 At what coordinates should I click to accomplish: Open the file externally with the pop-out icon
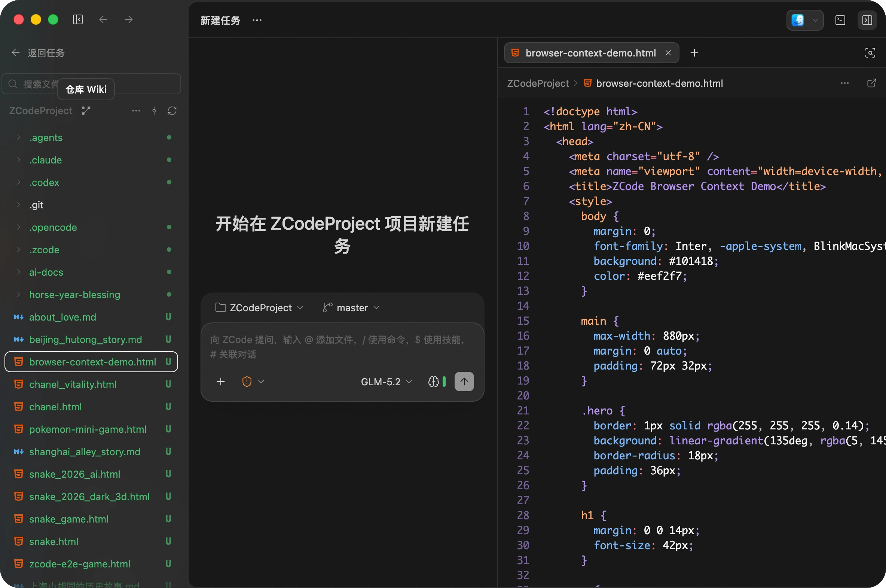(872, 83)
